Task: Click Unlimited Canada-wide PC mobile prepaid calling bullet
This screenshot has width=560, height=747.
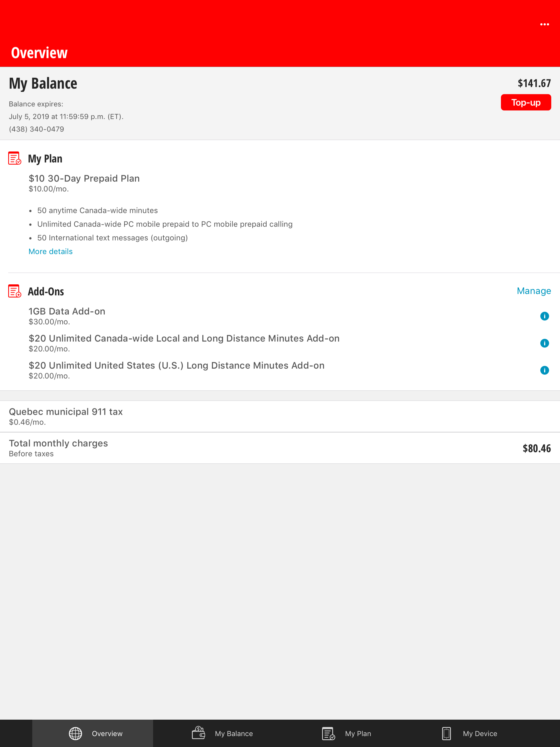Action: click(165, 224)
